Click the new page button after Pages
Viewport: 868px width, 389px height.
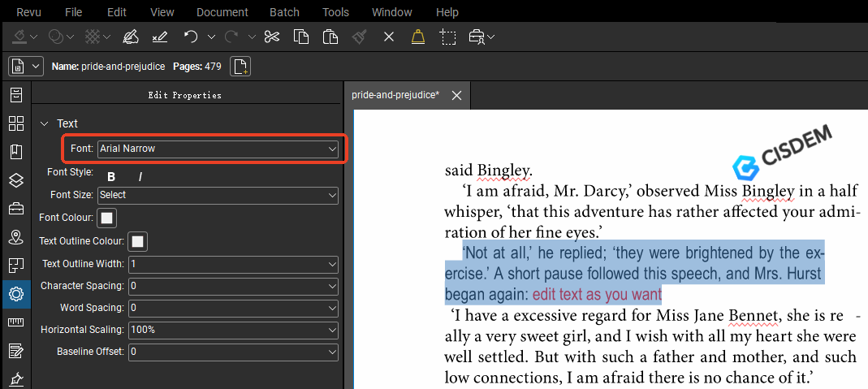[x=240, y=67]
